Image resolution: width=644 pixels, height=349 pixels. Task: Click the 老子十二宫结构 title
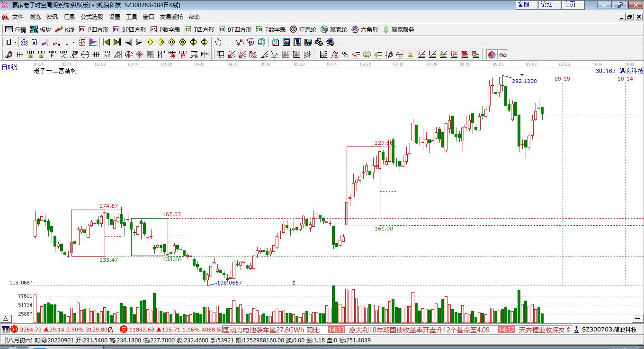tap(55, 71)
